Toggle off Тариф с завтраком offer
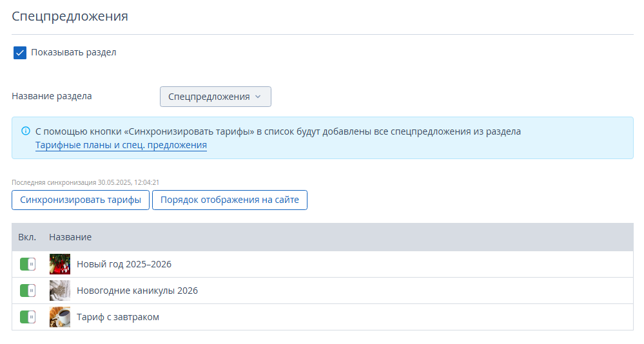This screenshot has height=344, width=644. [28, 317]
